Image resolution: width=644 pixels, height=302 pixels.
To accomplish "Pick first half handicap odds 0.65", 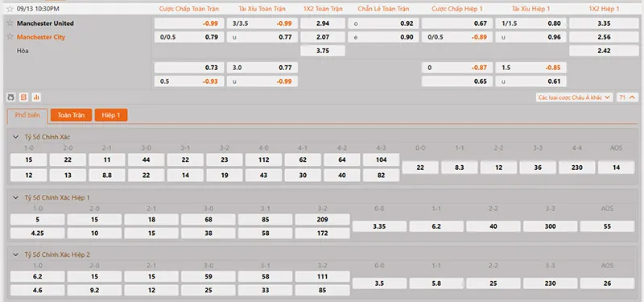I will pos(457,81).
